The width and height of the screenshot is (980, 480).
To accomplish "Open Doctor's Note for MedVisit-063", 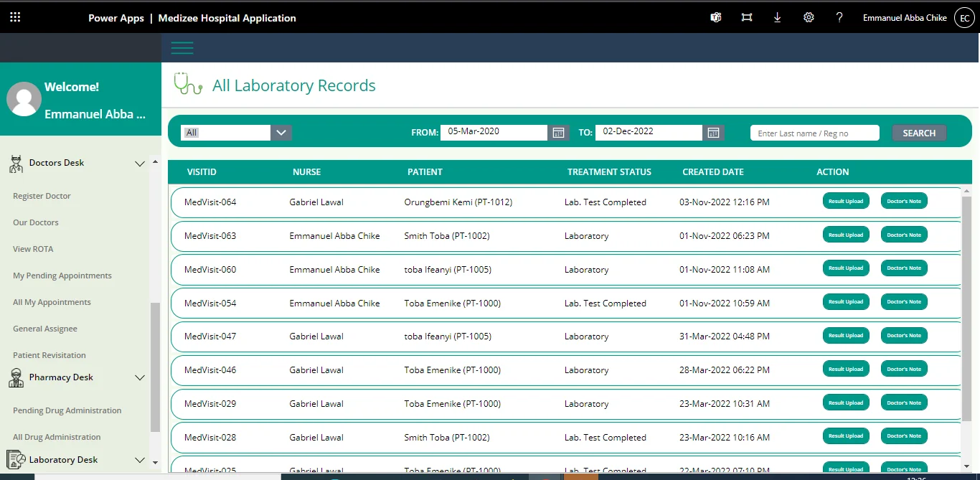I will 904,235.
